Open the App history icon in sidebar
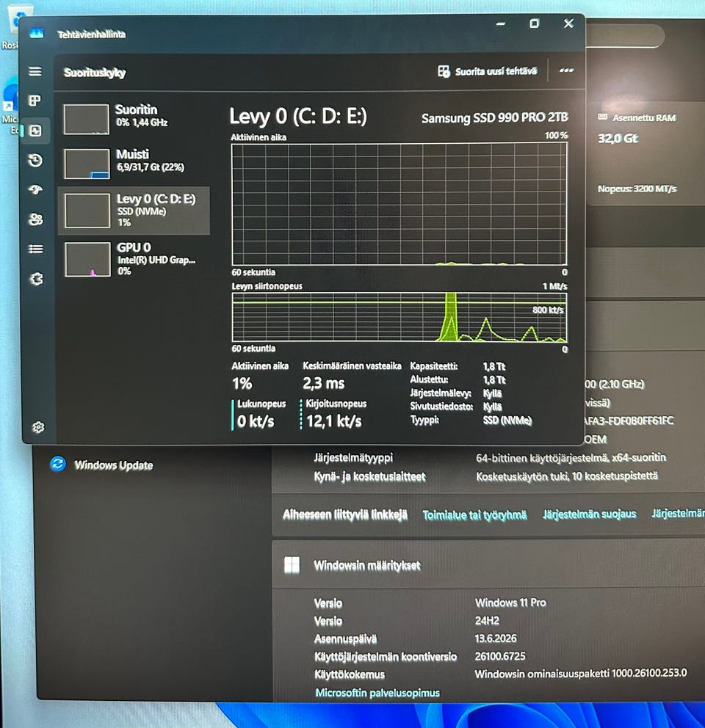 coord(35,161)
